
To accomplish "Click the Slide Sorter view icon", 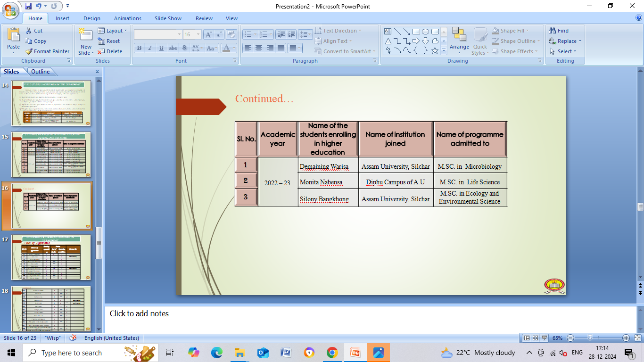I will (x=536, y=338).
